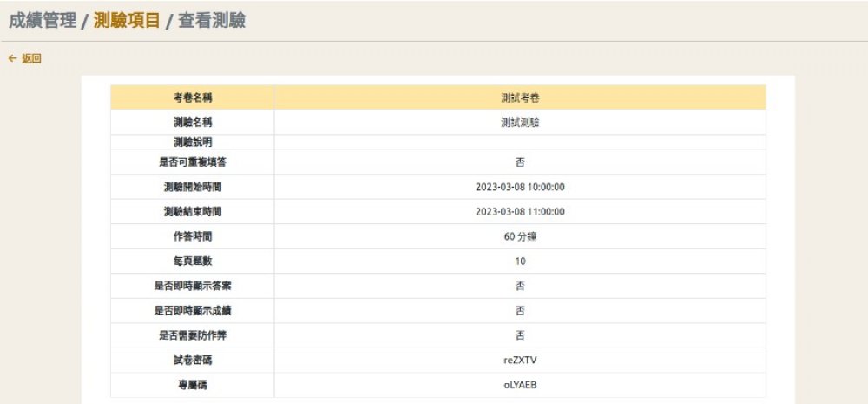868x404 pixels.
Task: Click the 每頁題數 row label
Action: (x=192, y=261)
